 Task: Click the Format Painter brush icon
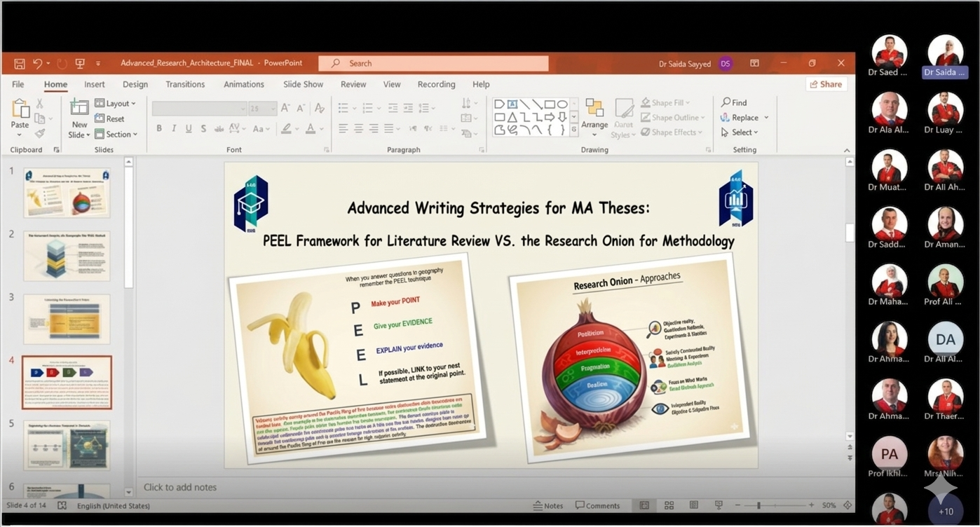(40, 133)
